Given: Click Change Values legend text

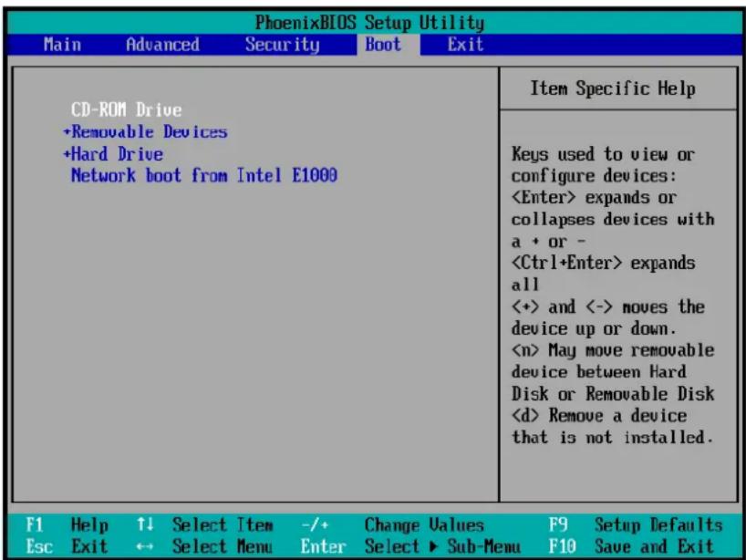Looking at the screenshot, I should tap(424, 525).
